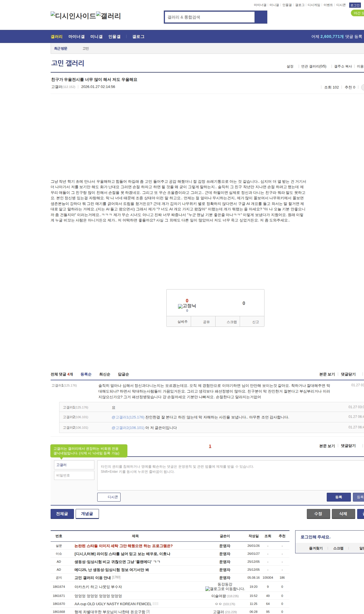Click the 비밀번호 input field
The height and width of the screenshot is (614, 364).
pos(74,475)
